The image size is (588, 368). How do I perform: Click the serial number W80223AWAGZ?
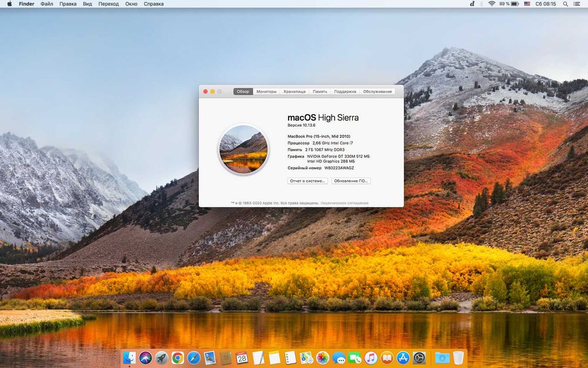coord(339,168)
